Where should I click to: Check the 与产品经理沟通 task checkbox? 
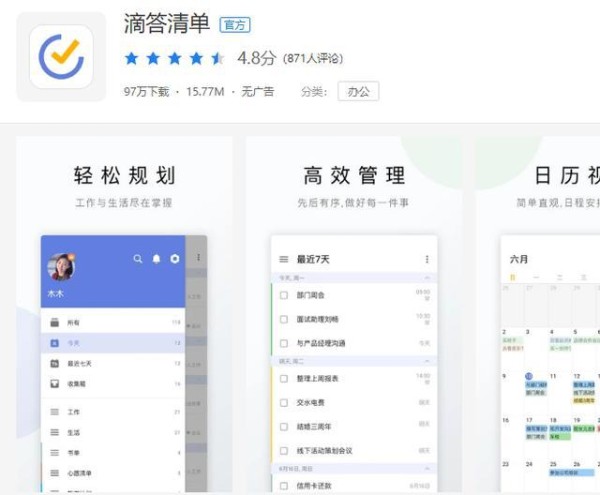[284, 343]
